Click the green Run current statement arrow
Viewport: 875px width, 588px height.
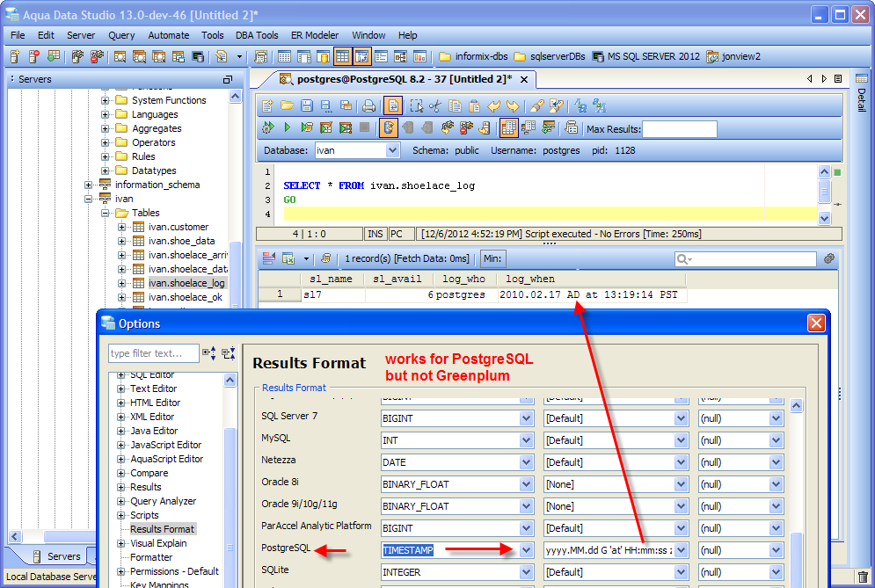pos(288,127)
